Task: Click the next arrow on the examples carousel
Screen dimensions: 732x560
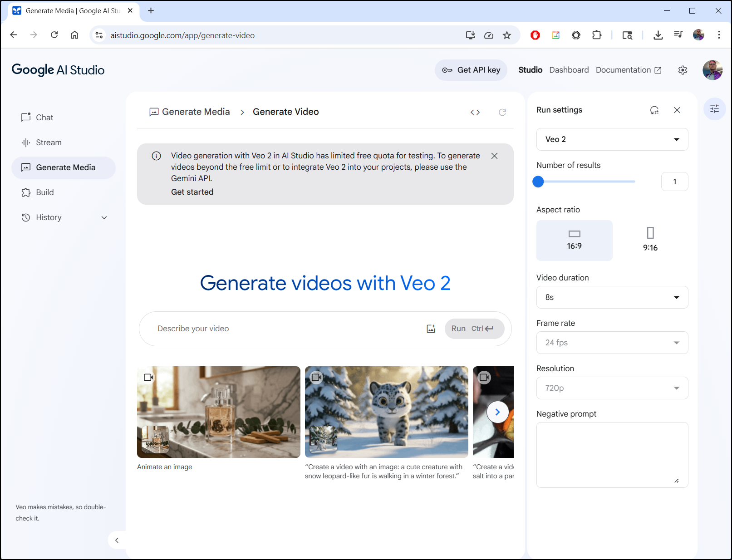Action: pos(498,412)
